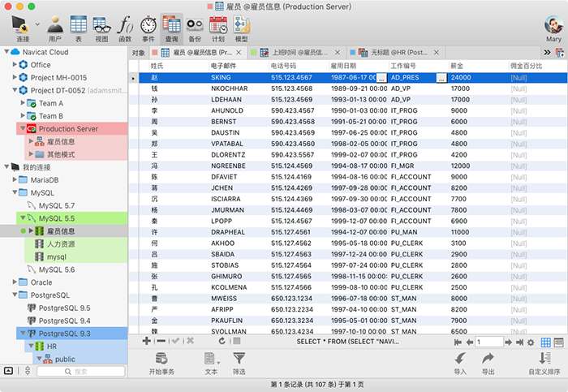Select MySQL 5.7 connection
Screen dimensions: 568x392
click(57, 205)
